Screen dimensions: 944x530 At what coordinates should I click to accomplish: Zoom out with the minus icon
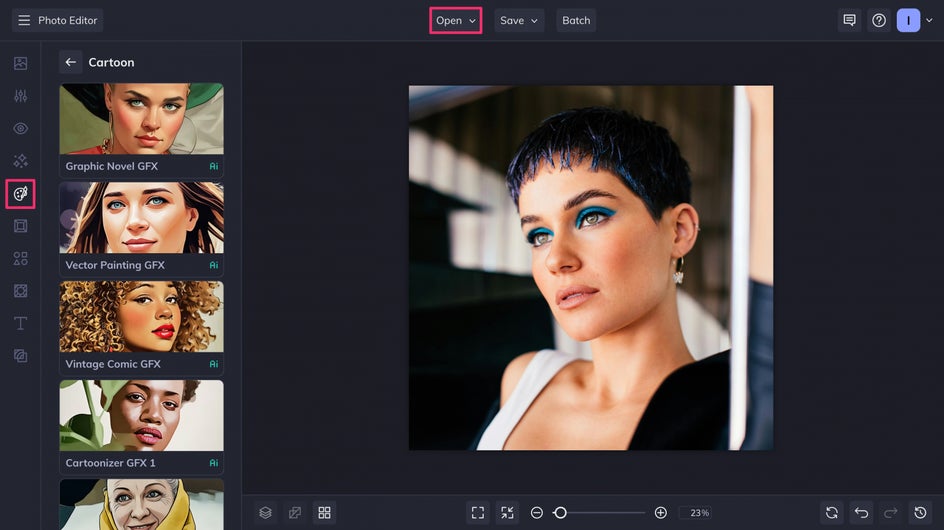[x=537, y=513]
